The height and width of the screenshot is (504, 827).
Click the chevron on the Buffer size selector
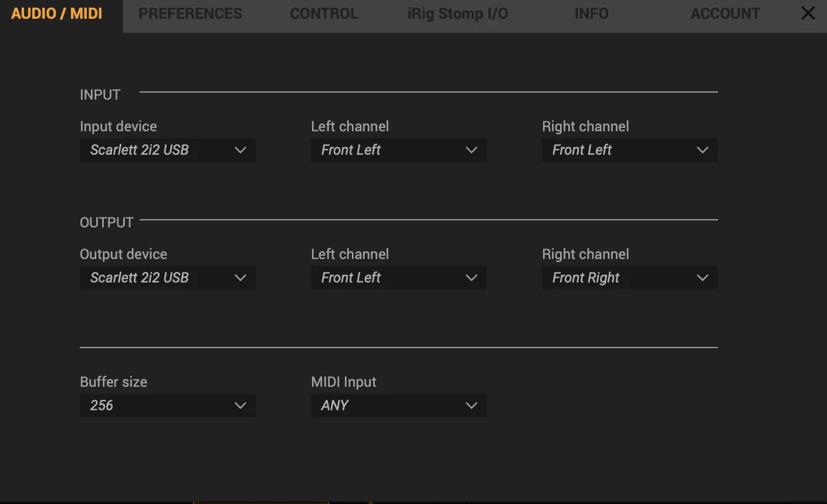pyautogui.click(x=240, y=405)
